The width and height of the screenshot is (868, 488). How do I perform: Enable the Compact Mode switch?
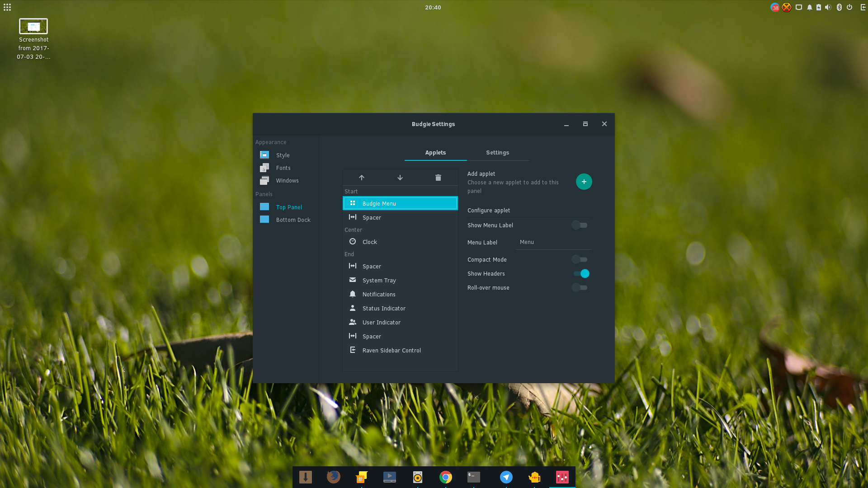click(580, 259)
